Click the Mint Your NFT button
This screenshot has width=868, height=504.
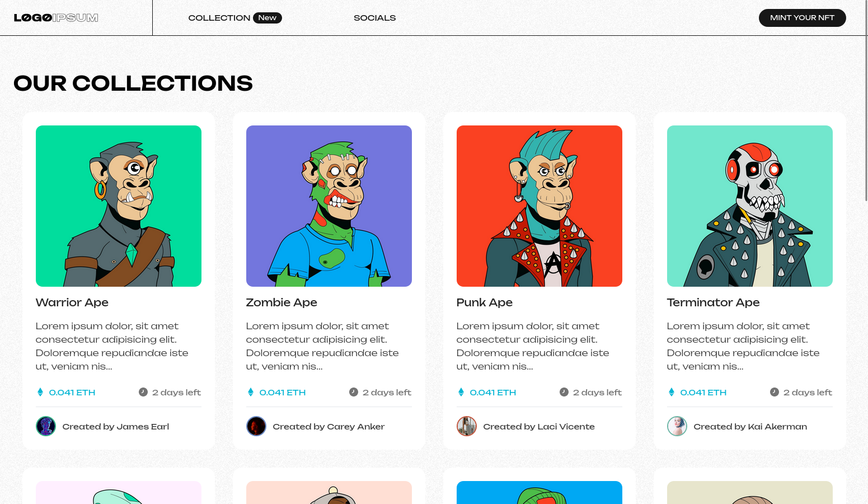(x=802, y=18)
